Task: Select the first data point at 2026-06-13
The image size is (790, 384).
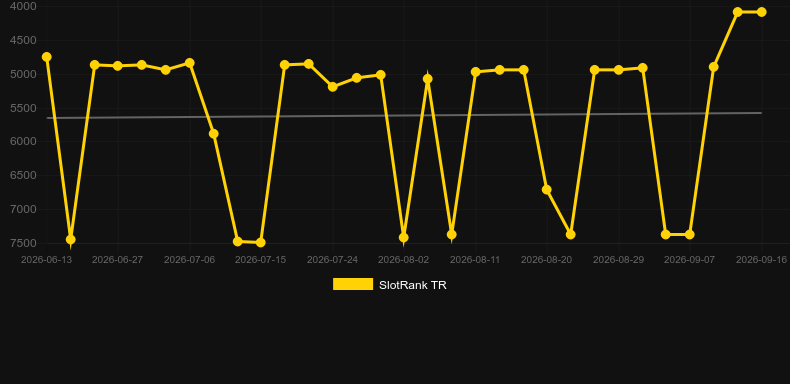Action: [x=47, y=57]
